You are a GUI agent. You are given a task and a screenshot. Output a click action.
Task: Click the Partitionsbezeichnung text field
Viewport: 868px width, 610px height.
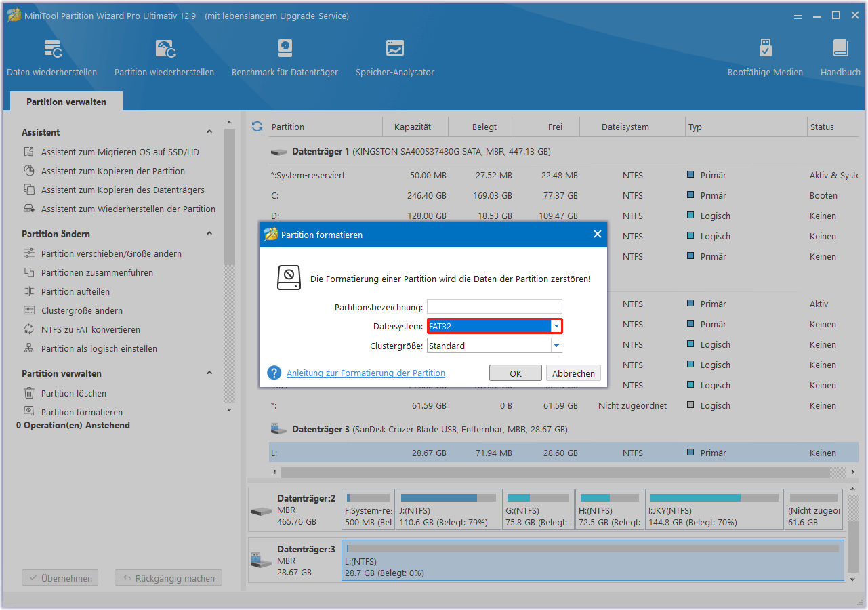click(x=494, y=307)
